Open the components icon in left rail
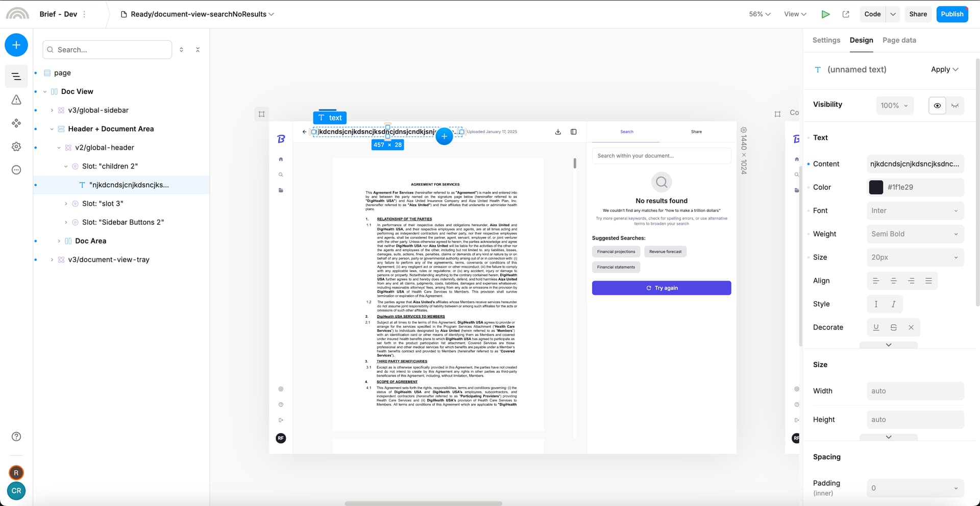The width and height of the screenshot is (980, 506). pyautogui.click(x=16, y=123)
